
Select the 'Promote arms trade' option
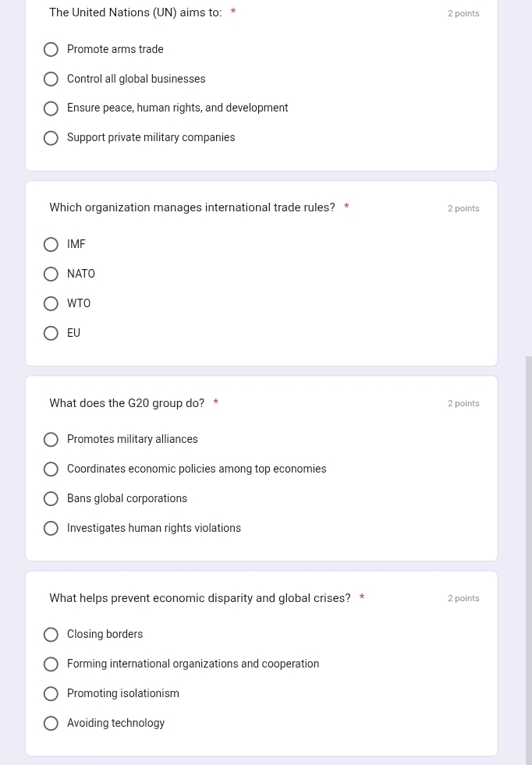[51, 49]
